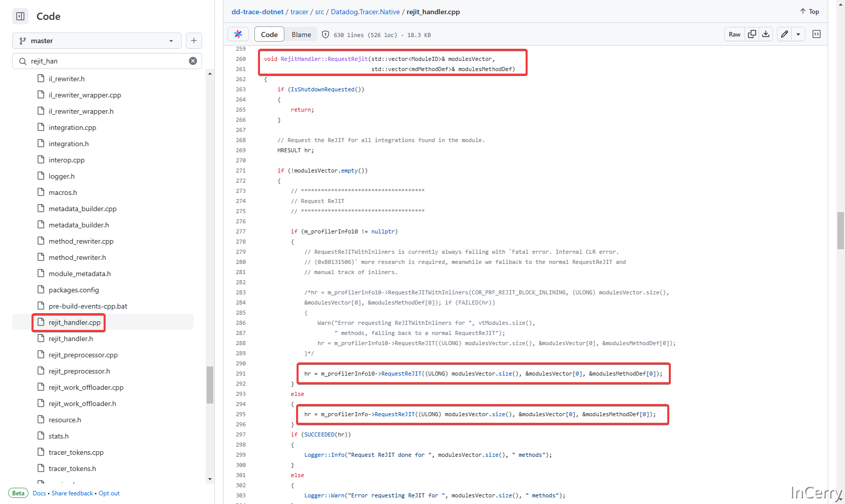Edit this file with the pencil icon

click(785, 34)
